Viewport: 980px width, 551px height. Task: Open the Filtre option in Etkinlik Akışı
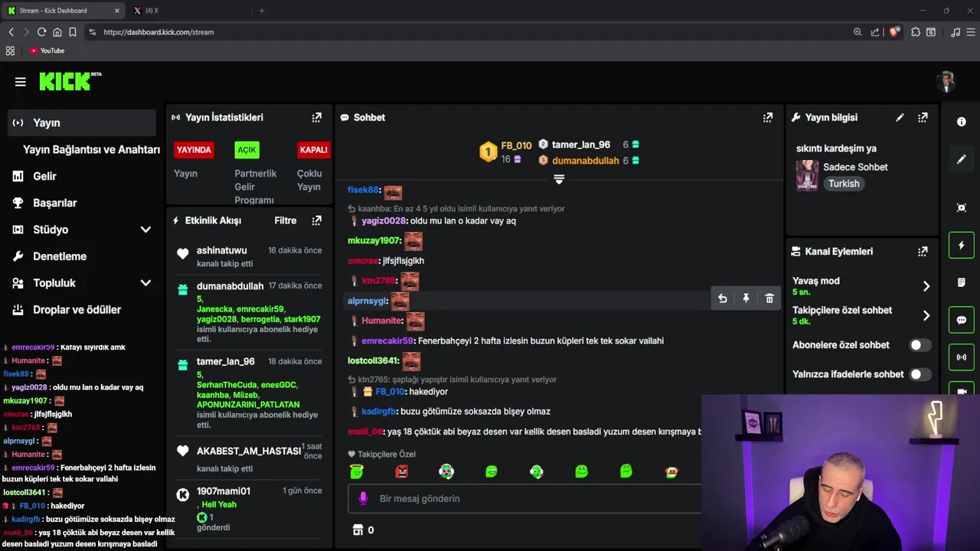[286, 220]
